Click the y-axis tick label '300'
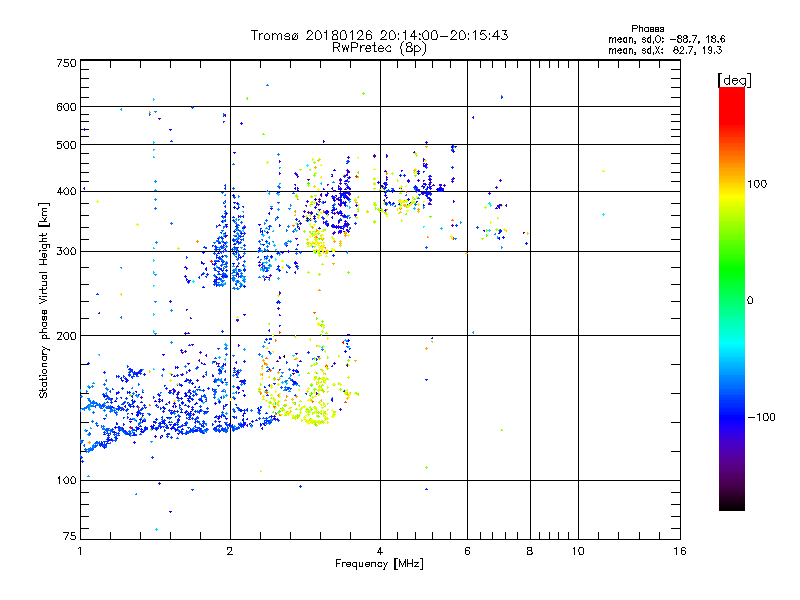 pyautogui.click(x=67, y=251)
